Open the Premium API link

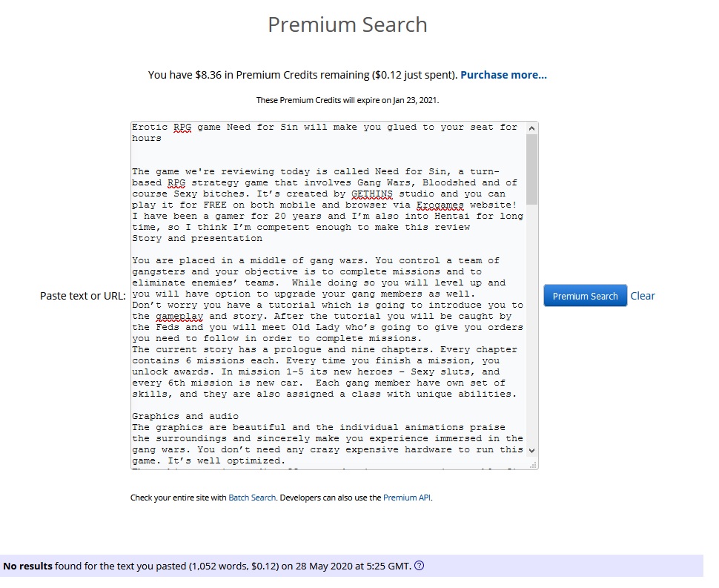tap(406, 498)
